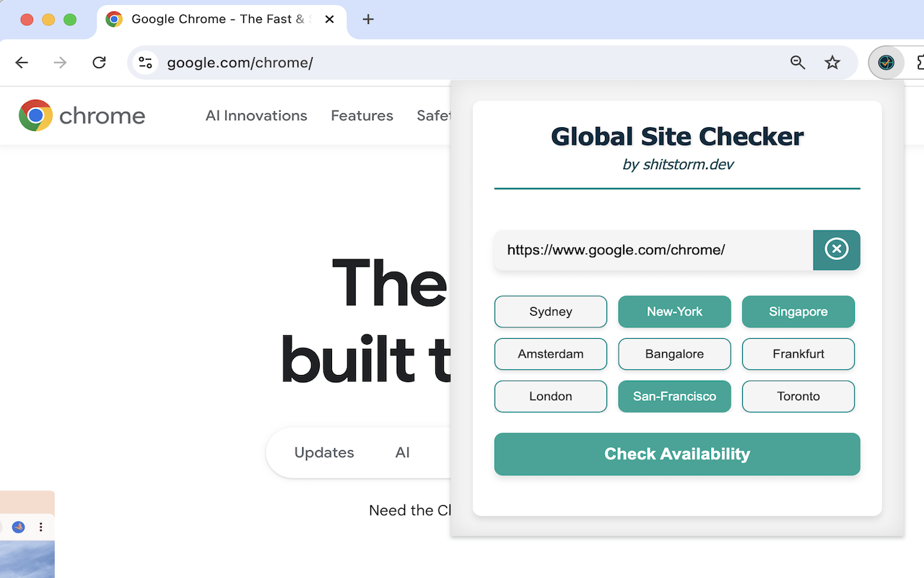This screenshot has width=924, height=578.
Task: Click the browser back arrow
Action: [22, 63]
